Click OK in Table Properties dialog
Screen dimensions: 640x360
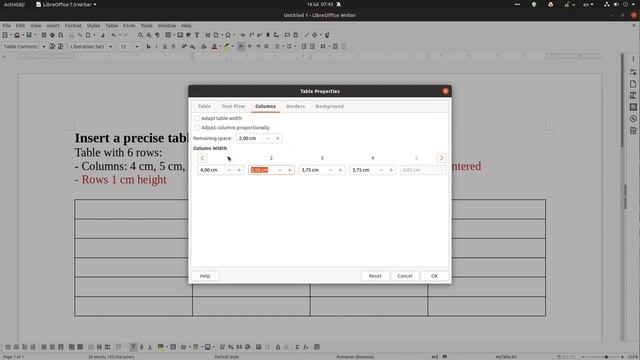(435, 276)
